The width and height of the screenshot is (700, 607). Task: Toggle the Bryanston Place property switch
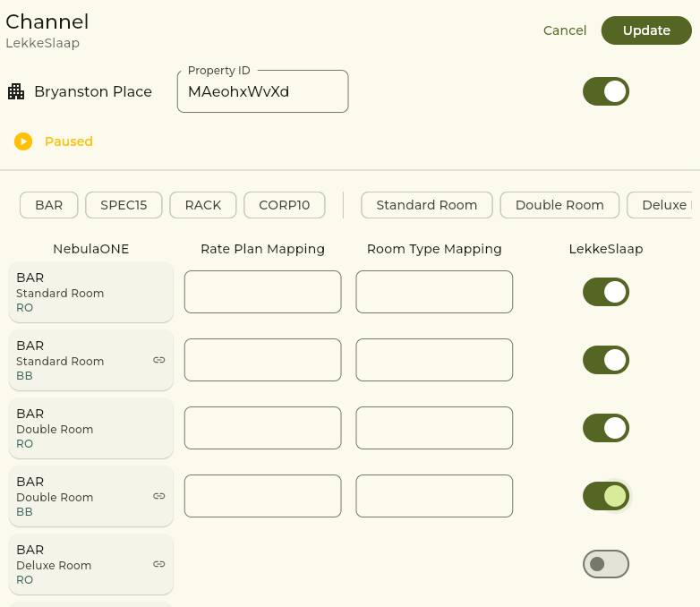[606, 91]
